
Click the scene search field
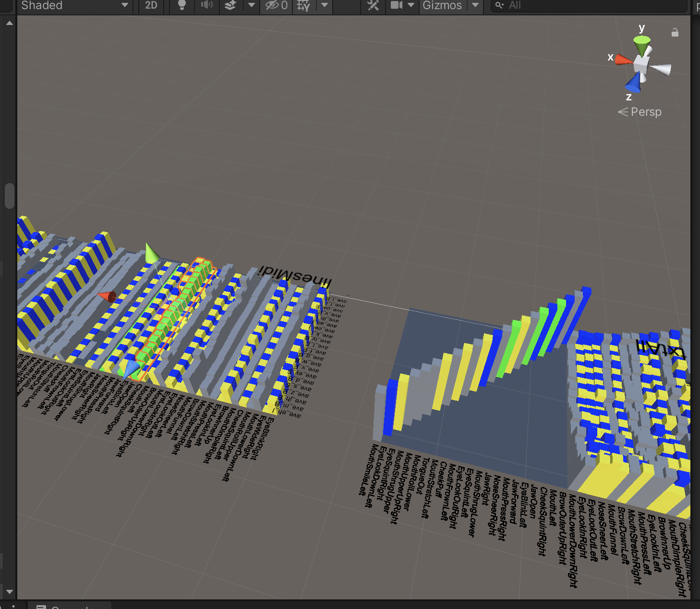pyautogui.click(x=591, y=5)
